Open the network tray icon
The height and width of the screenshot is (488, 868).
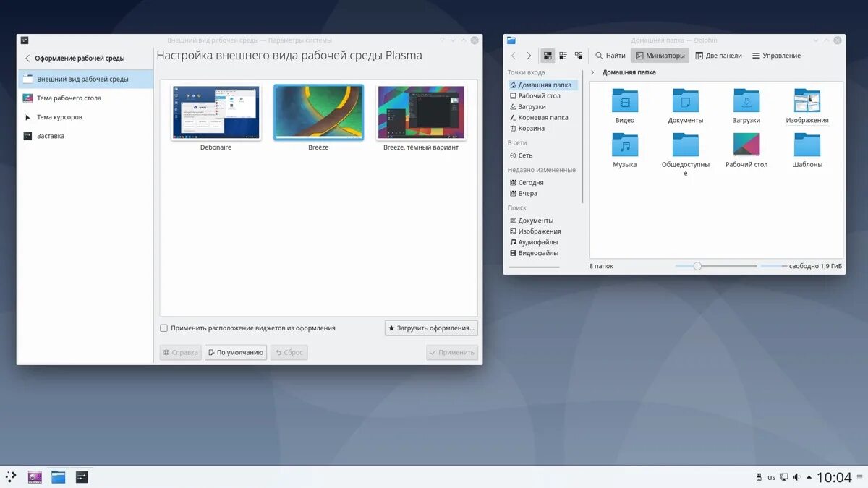[784, 477]
